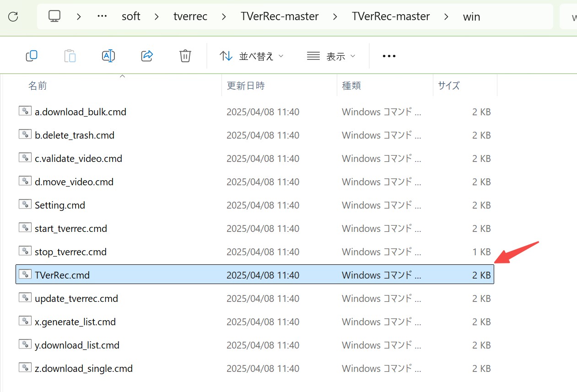Expand the chevron before the win folder
The width and height of the screenshot is (577, 392).
(447, 17)
